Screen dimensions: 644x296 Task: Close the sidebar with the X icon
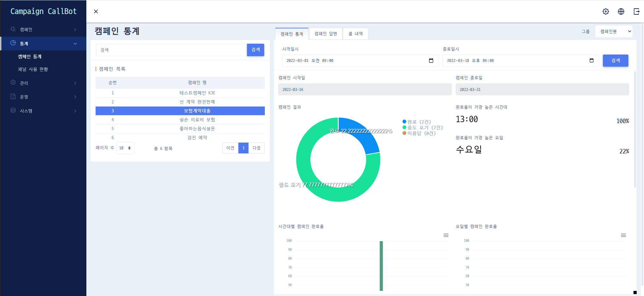pyautogui.click(x=96, y=11)
